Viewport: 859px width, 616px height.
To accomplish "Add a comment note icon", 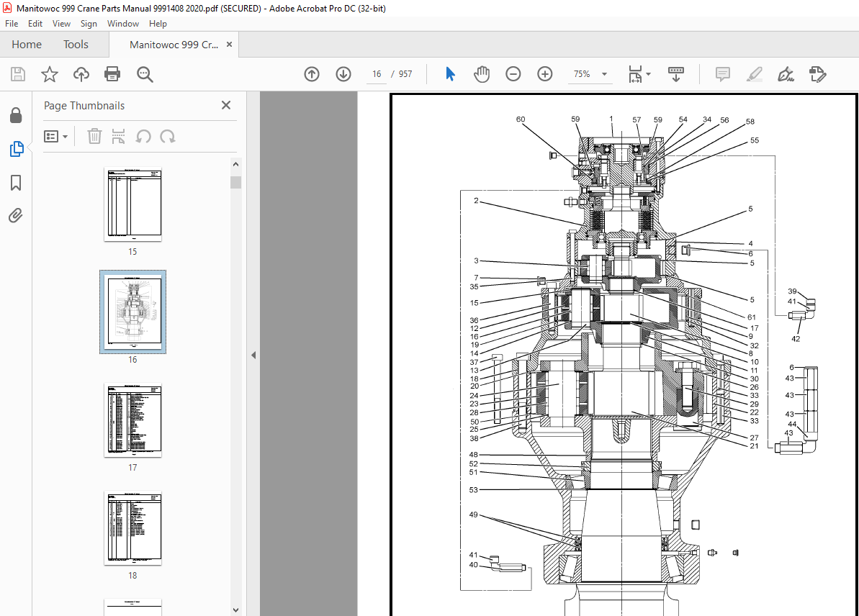I will pyautogui.click(x=723, y=74).
